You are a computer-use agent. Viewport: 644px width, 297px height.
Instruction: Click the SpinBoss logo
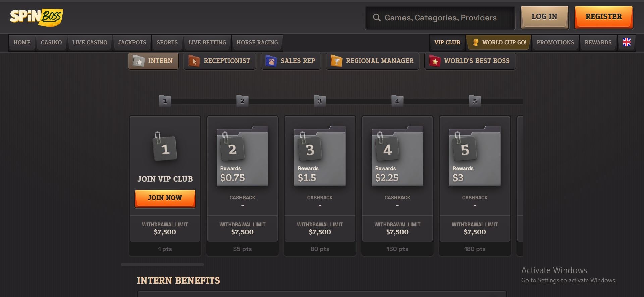(x=37, y=17)
